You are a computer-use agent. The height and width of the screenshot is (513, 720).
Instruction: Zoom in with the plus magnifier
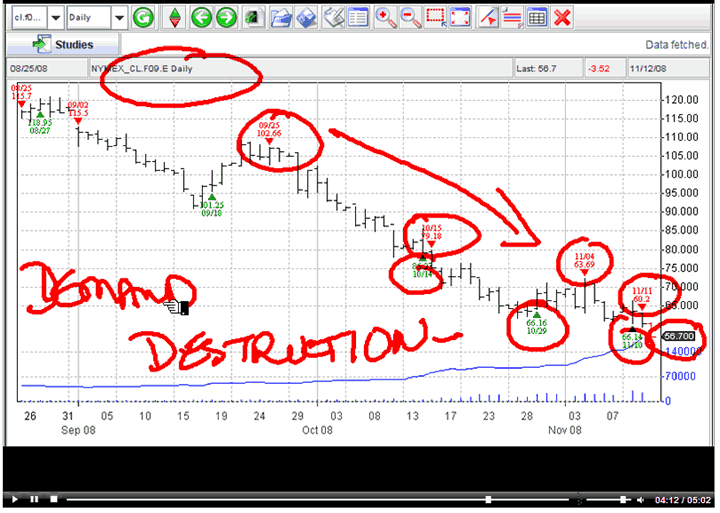point(385,18)
